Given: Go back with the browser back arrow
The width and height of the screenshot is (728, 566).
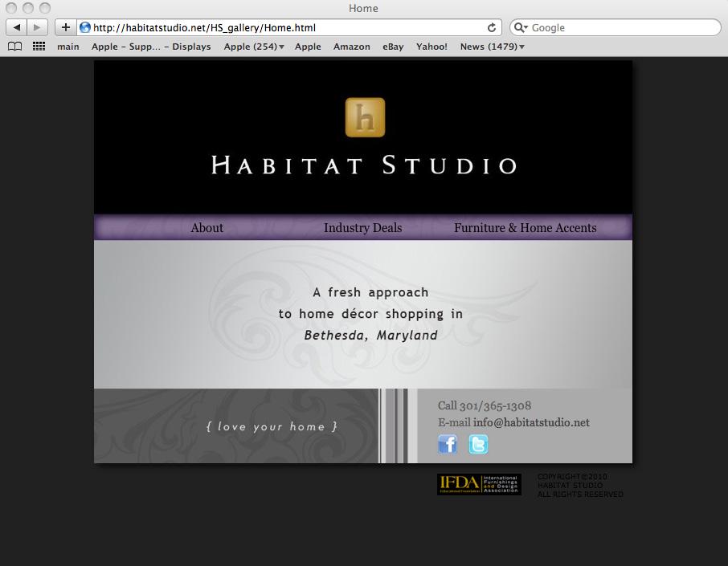Looking at the screenshot, I should (17, 27).
